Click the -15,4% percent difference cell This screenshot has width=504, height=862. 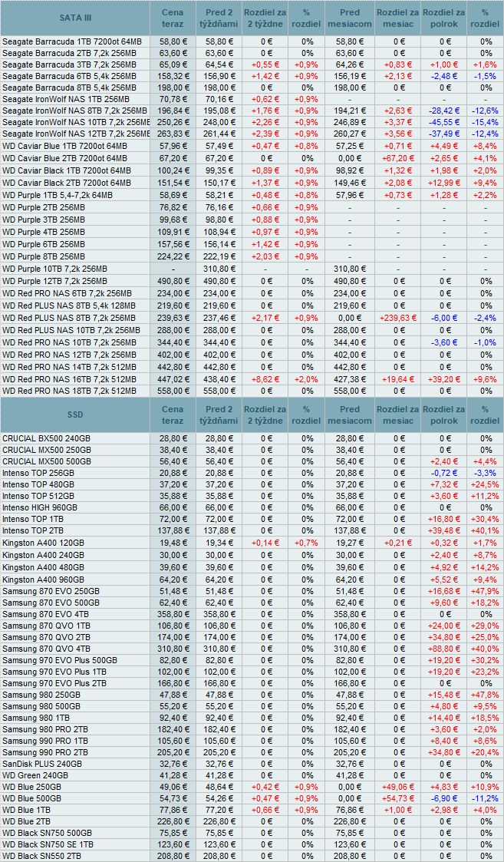pos(486,122)
